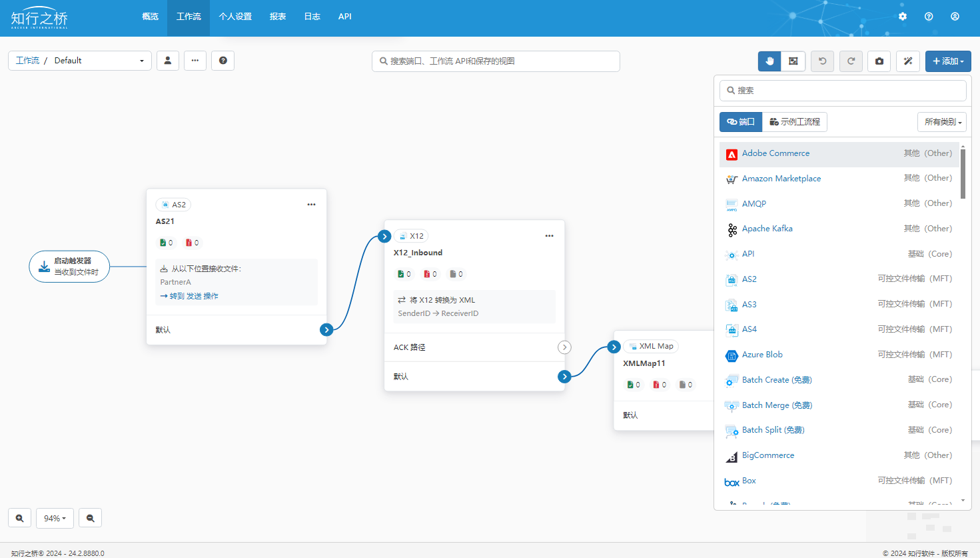Click the connector list scrollbar
This screenshot has width=980, height=558.
963,173
